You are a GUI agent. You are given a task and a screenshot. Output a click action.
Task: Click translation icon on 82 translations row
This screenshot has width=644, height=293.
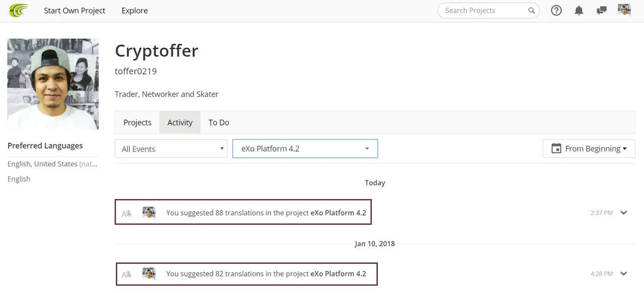(127, 275)
